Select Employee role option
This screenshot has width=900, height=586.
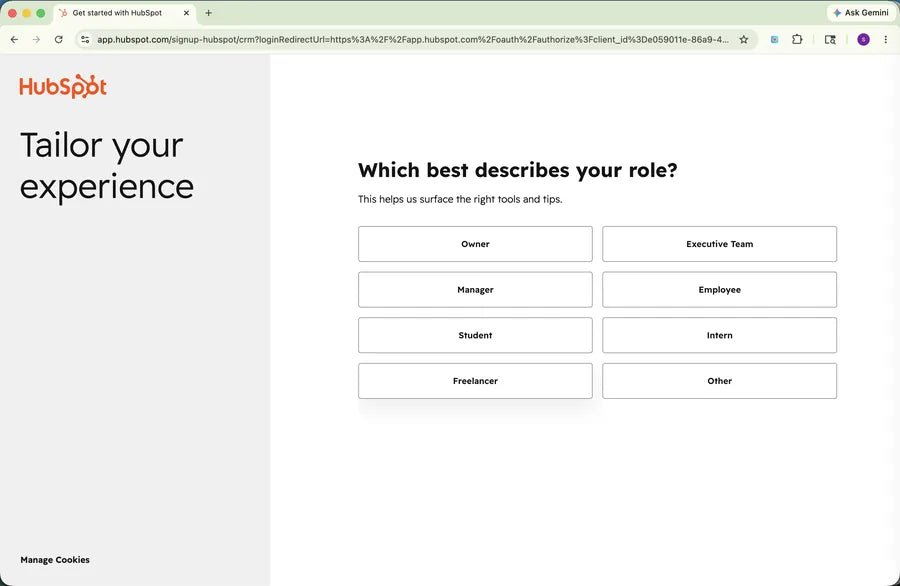click(x=719, y=290)
